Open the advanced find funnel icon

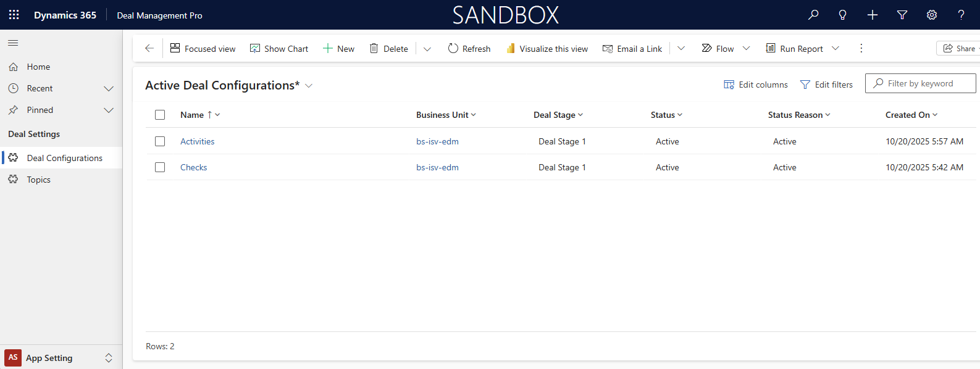902,15
